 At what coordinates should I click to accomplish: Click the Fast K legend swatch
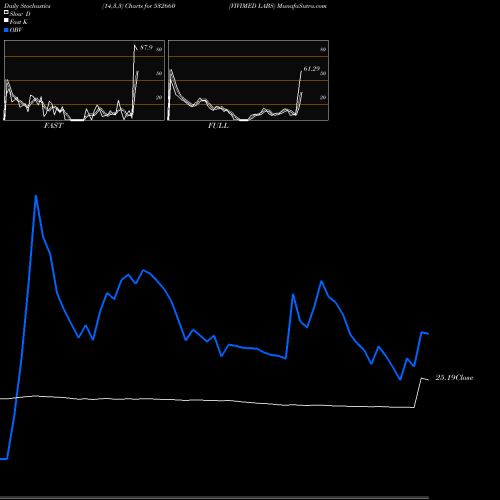[x=6, y=21]
